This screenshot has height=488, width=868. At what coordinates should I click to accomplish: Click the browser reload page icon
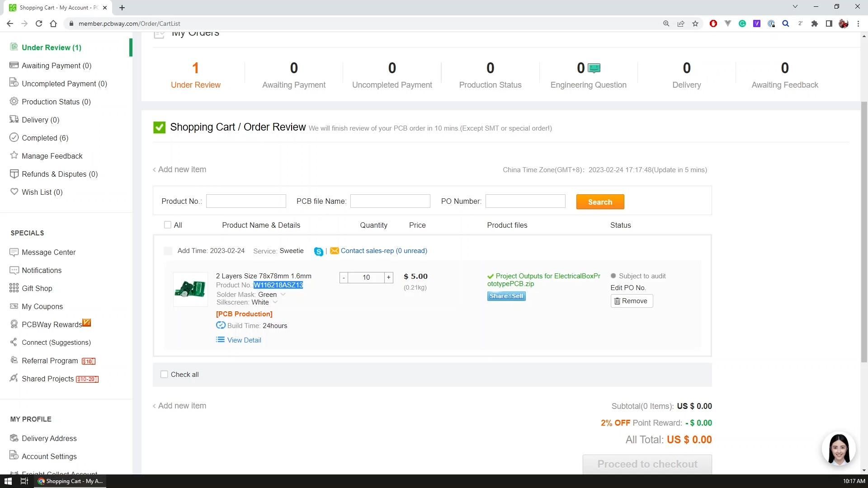coord(39,23)
